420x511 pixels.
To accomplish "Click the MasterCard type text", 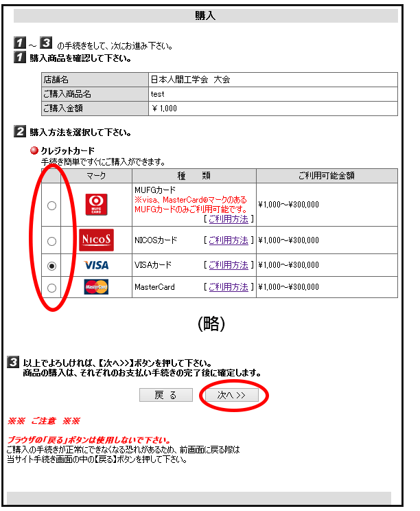I will (154, 287).
